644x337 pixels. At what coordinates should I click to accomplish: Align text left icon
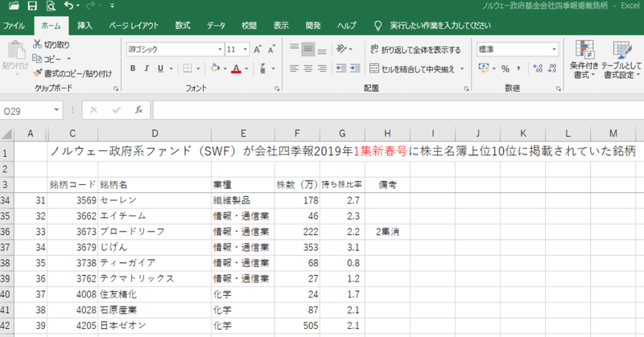click(x=294, y=68)
